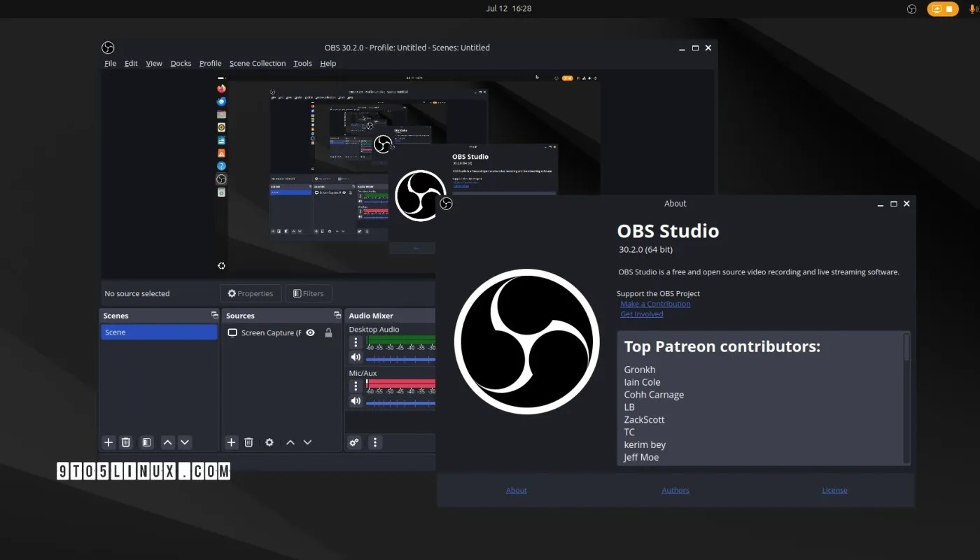This screenshot has height=560, width=980.
Task: Click the Filters button
Action: pos(309,293)
